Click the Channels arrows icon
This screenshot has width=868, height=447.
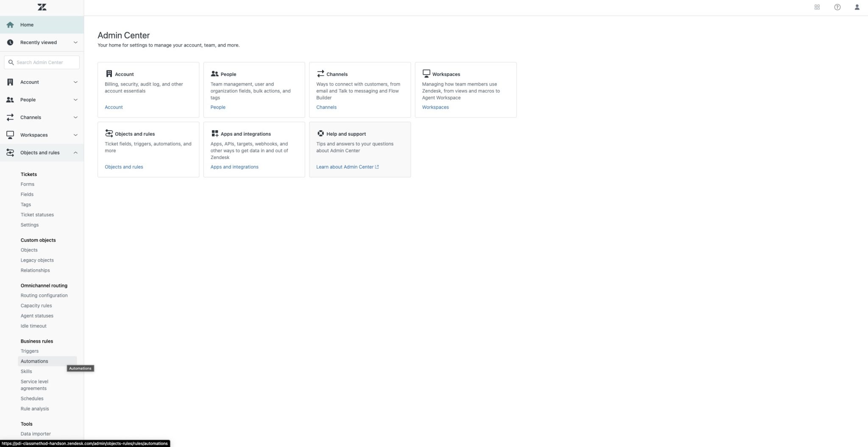[320, 74]
